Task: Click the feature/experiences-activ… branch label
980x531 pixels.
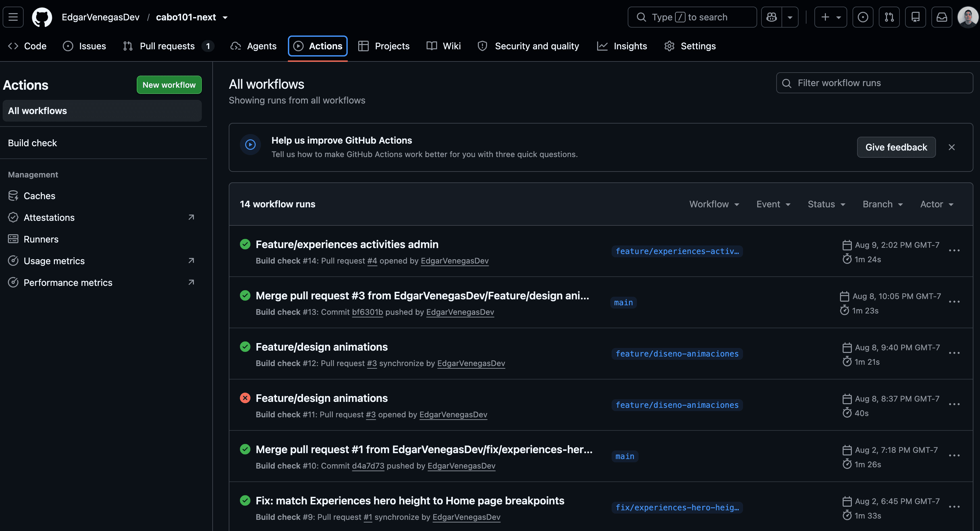Action: pyautogui.click(x=677, y=251)
